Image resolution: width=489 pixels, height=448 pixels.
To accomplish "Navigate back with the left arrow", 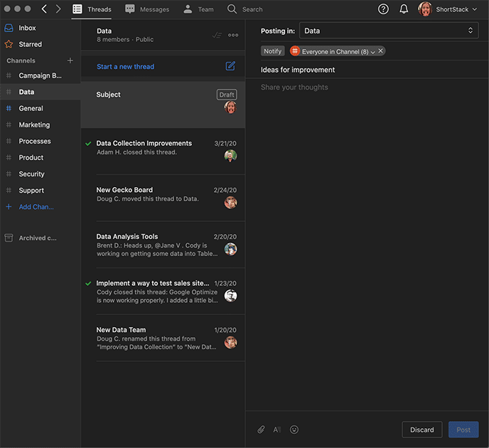I will (x=44, y=9).
